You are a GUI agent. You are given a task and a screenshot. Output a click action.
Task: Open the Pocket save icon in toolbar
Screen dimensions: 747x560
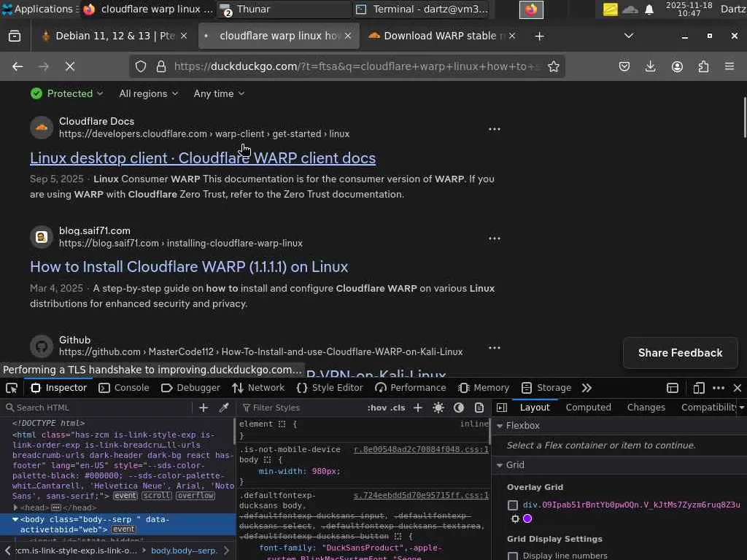[624, 66]
